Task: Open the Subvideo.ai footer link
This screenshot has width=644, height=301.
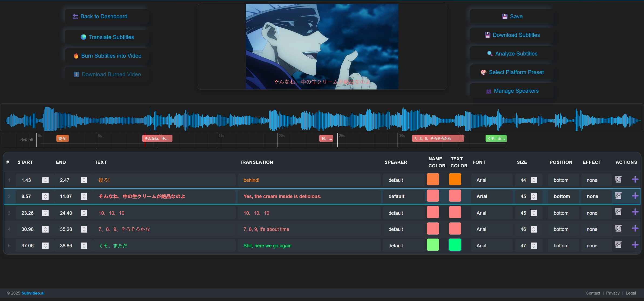Action: [x=33, y=293]
